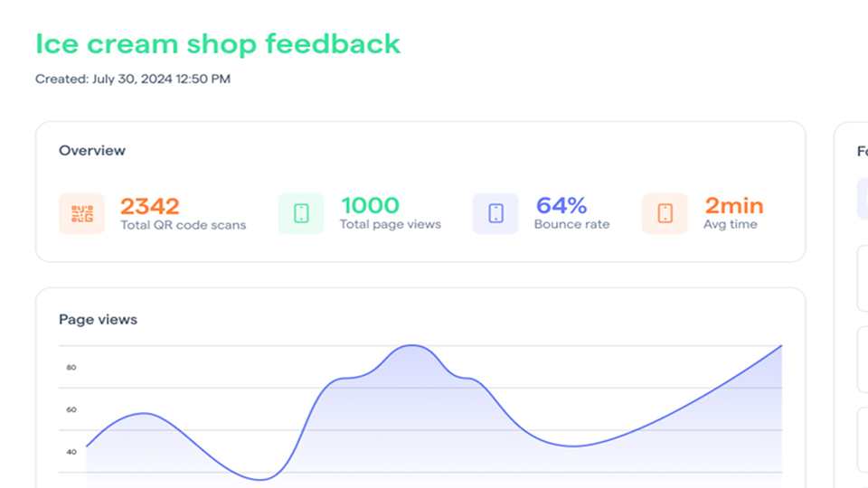
Task: Click the Avg time label
Action: tap(731, 224)
